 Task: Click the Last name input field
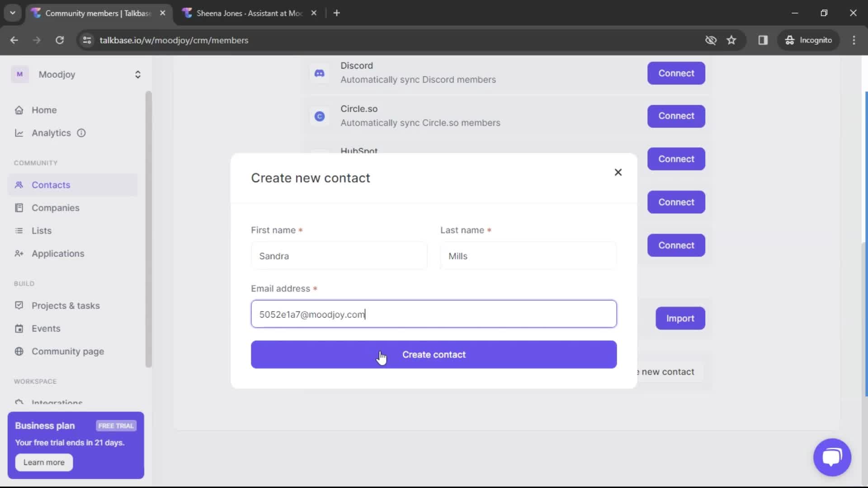tap(528, 256)
